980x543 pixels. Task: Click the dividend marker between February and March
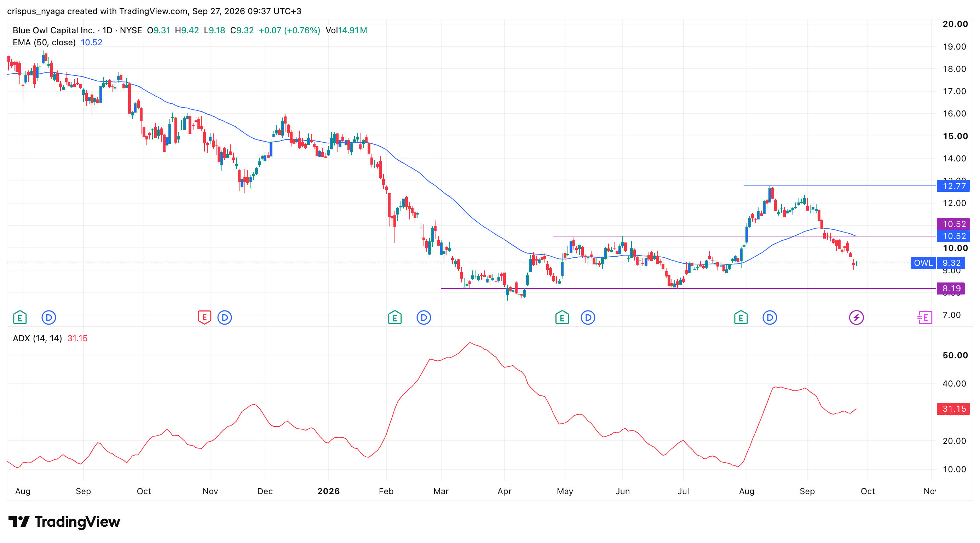tap(423, 318)
